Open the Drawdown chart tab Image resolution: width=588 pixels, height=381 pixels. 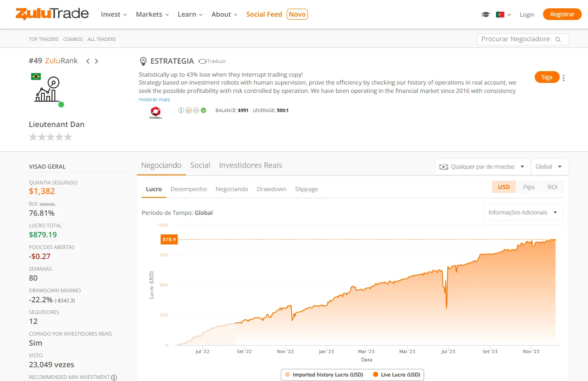click(x=272, y=189)
